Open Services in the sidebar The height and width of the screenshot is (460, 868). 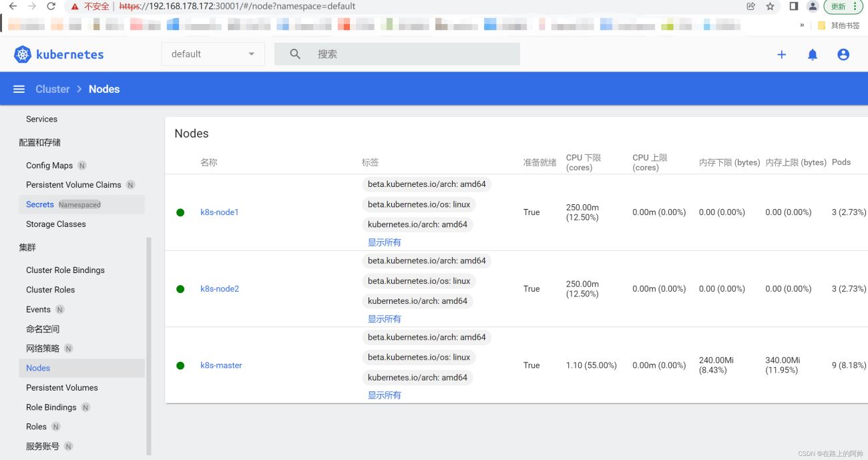tap(41, 119)
